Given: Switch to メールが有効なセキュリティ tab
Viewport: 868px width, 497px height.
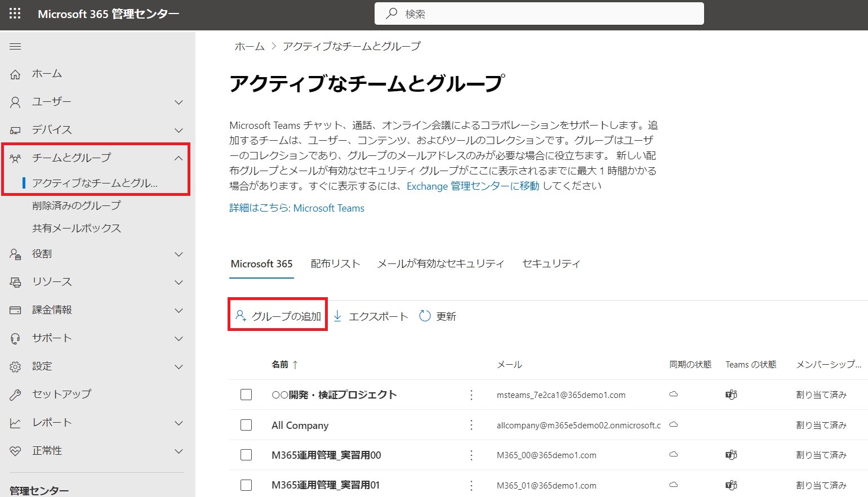Looking at the screenshot, I should (440, 263).
